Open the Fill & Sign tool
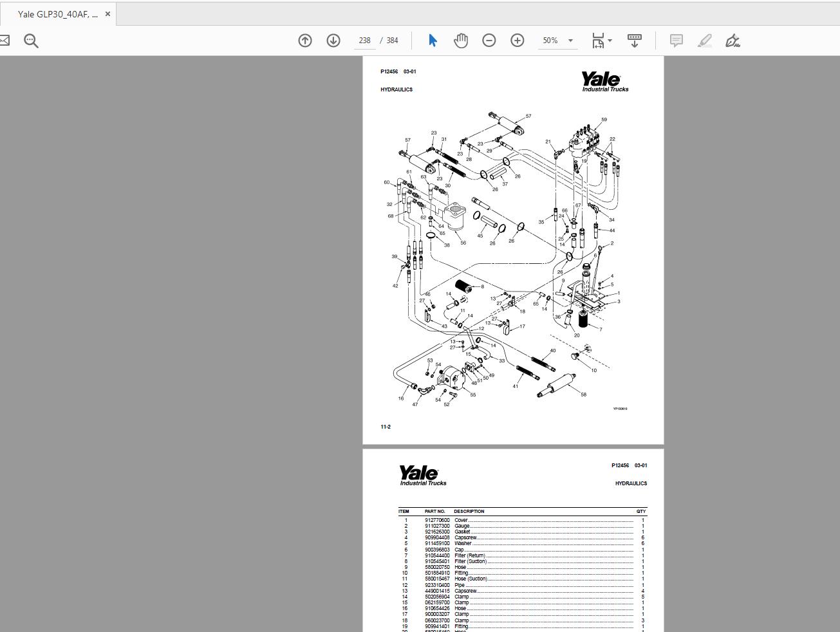Screen dimensions: 840x632 tap(733, 40)
